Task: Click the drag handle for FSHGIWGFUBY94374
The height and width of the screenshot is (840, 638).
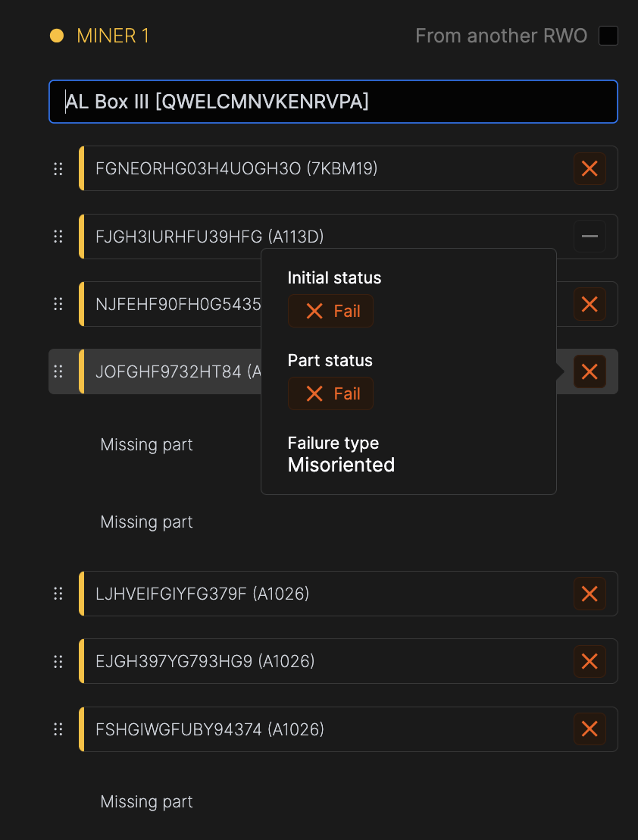Action: point(58,729)
